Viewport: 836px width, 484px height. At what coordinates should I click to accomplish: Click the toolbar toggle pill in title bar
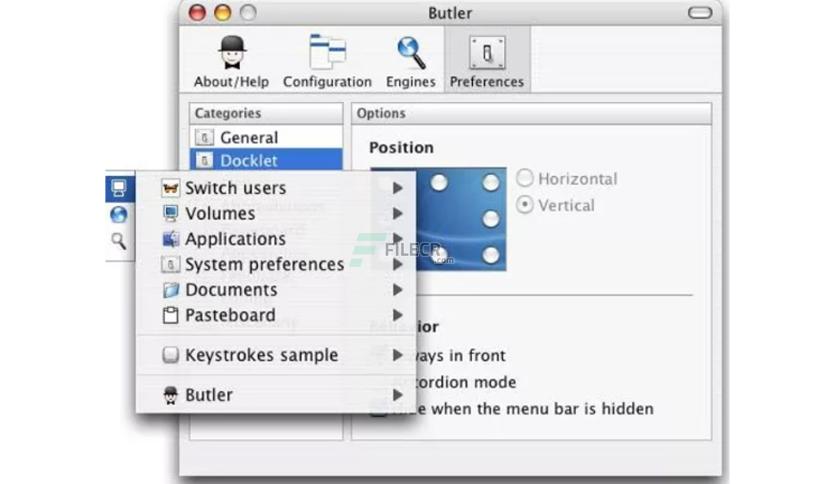pyautogui.click(x=700, y=13)
